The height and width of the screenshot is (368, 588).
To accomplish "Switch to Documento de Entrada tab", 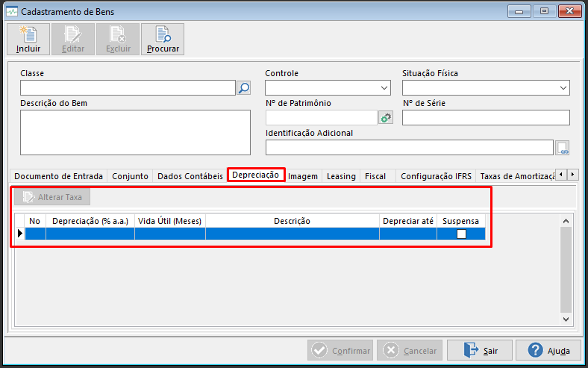I will coord(58,176).
